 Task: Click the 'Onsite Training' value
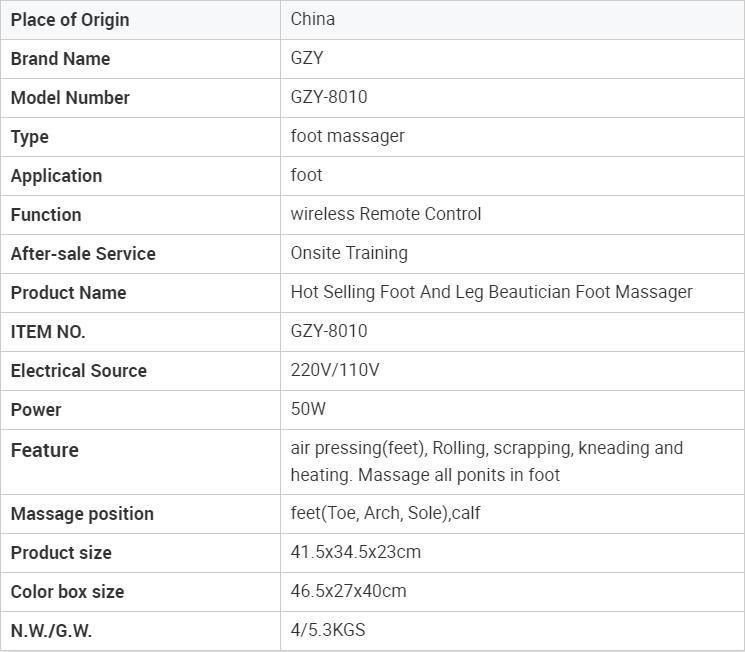349,253
